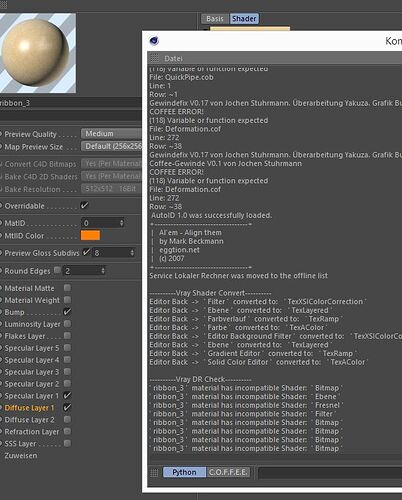Select the Python console tab
Viewport: 402px width, 500px height.
point(184,472)
